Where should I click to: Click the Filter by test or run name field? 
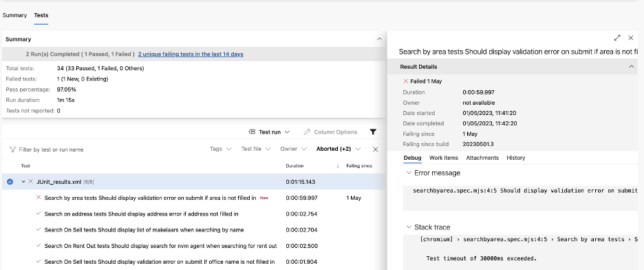click(x=107, y=149)
